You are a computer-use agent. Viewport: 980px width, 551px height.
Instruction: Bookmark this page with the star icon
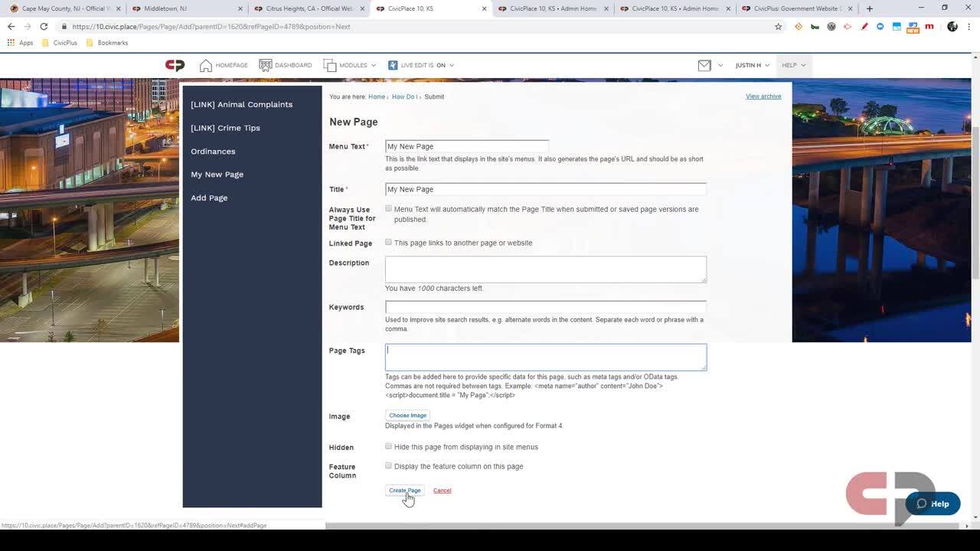click(779, 26)
